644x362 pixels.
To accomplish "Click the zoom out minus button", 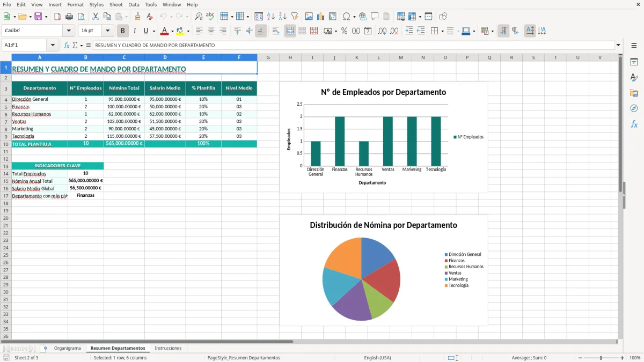I will click(x=580, y=358).
